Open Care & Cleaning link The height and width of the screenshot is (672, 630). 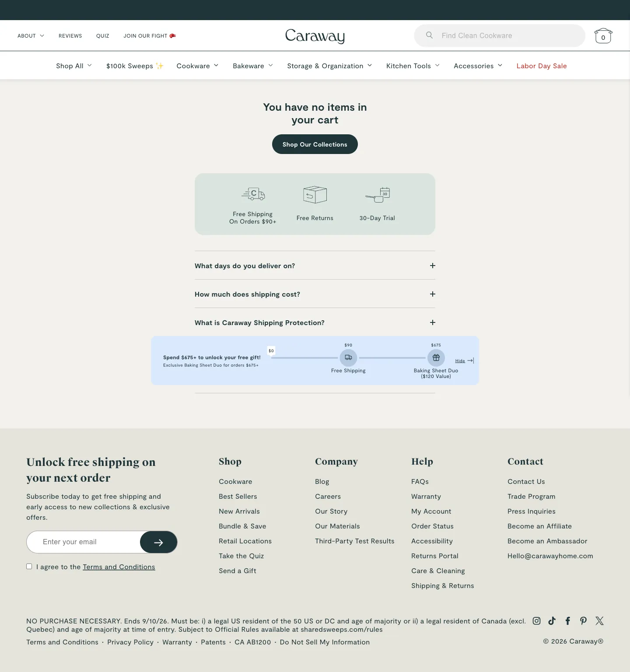[x=438, y=571]
